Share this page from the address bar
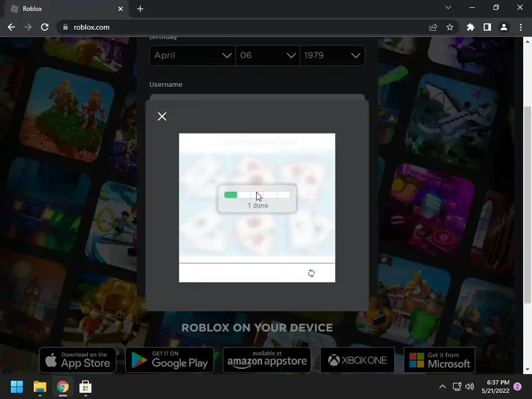Screen dimensions: 532x399 (x=433, y=27)
